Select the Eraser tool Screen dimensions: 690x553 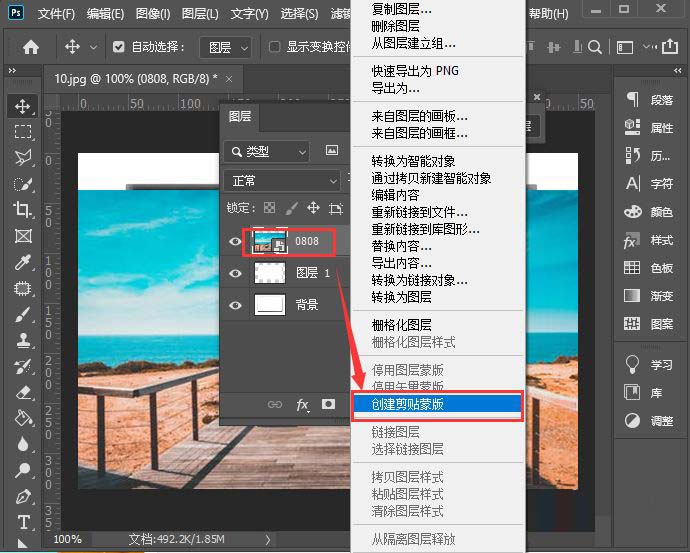tap(22, 392)
